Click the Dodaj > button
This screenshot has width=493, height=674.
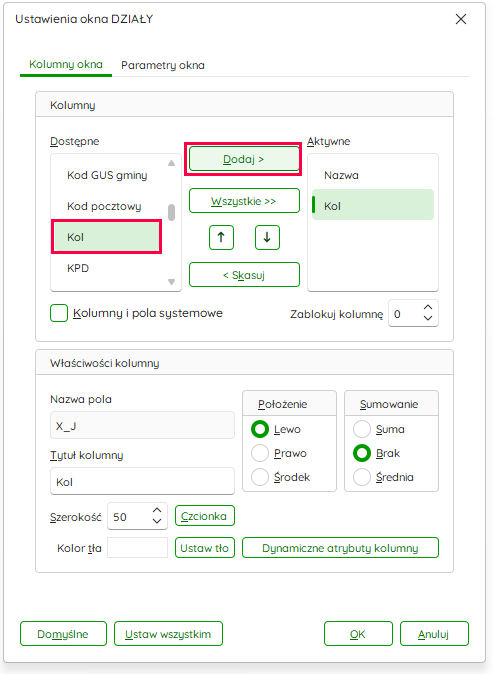pos(244,159)
